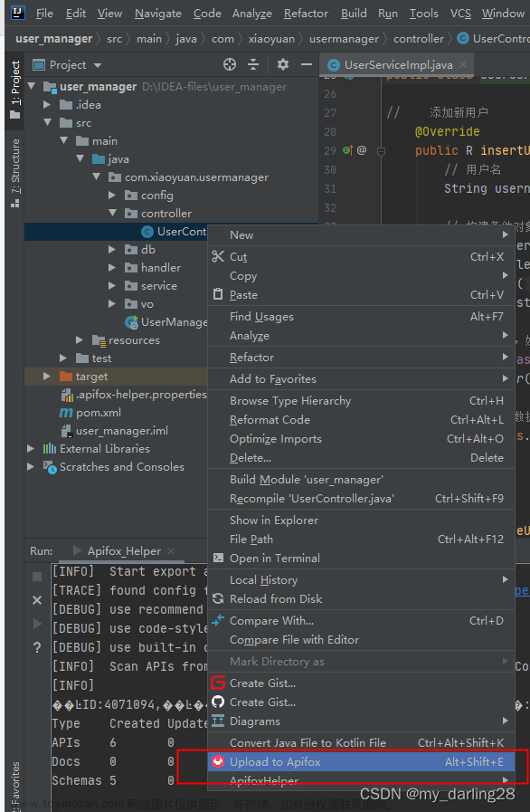Image resolution: width=530 pixels, height=812 pixels.
Task: Collapse the java source folder
Action: pyautogui.click(x=80, y=158)
